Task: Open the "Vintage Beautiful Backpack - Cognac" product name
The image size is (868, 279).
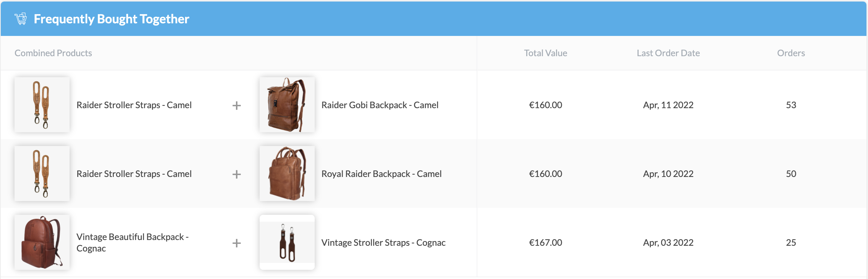Action: coord(132,242)
